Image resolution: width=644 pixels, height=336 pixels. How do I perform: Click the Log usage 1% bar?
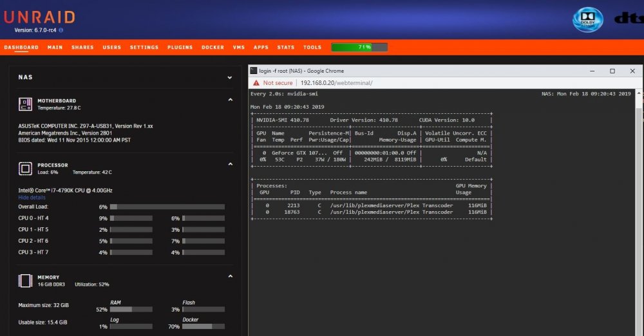(131, 326)
